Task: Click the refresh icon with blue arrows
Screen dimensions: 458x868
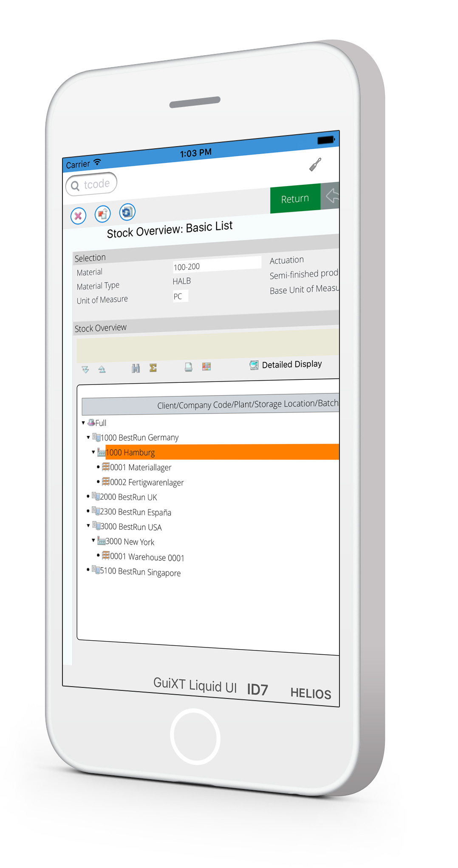Action: point(127,212)
